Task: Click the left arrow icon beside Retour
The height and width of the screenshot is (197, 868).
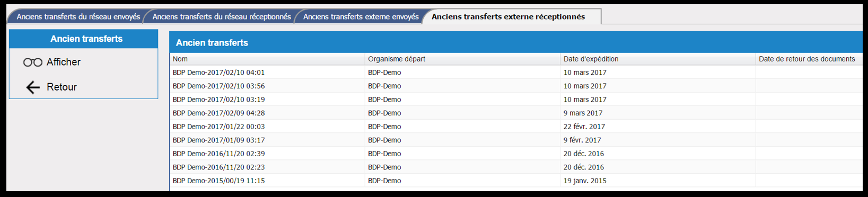Action: (x=33, y=87)
